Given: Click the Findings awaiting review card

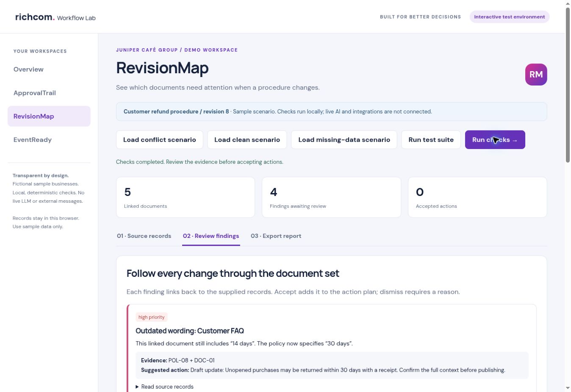Looking at the screenshot, I should [x=331, y=197].
